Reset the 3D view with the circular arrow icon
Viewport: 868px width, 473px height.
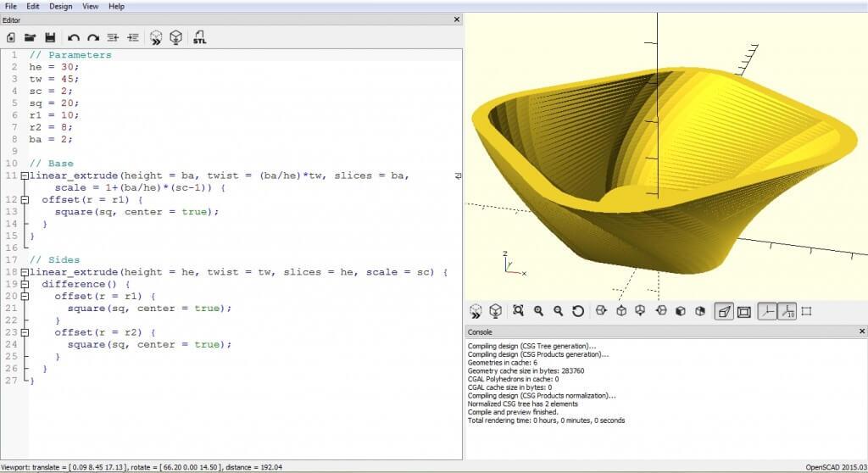578,311
